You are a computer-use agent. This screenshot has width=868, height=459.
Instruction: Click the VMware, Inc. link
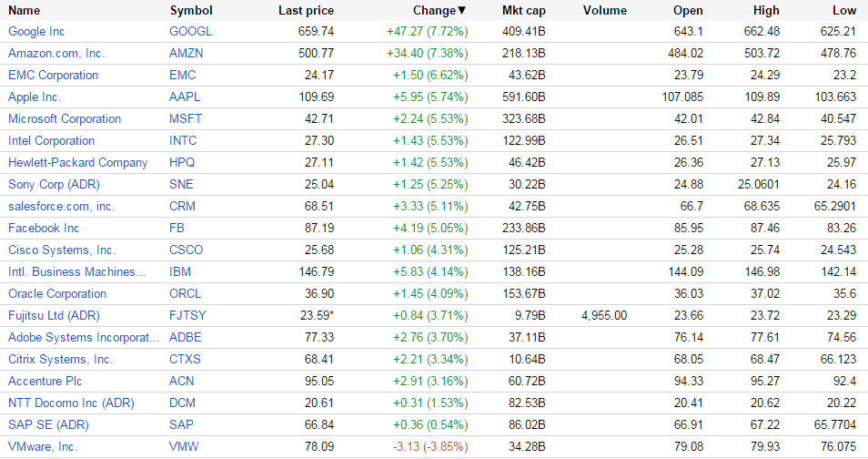click(43, 446)
